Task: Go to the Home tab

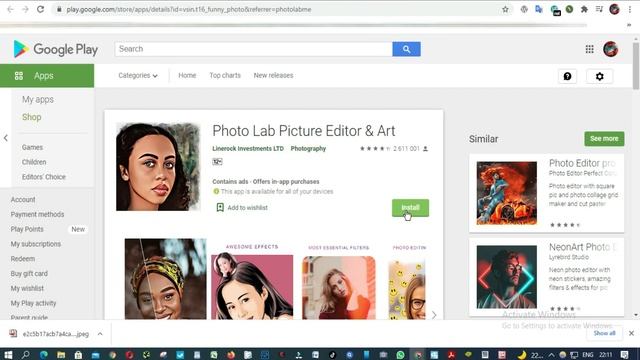Action: click(187, 76)
